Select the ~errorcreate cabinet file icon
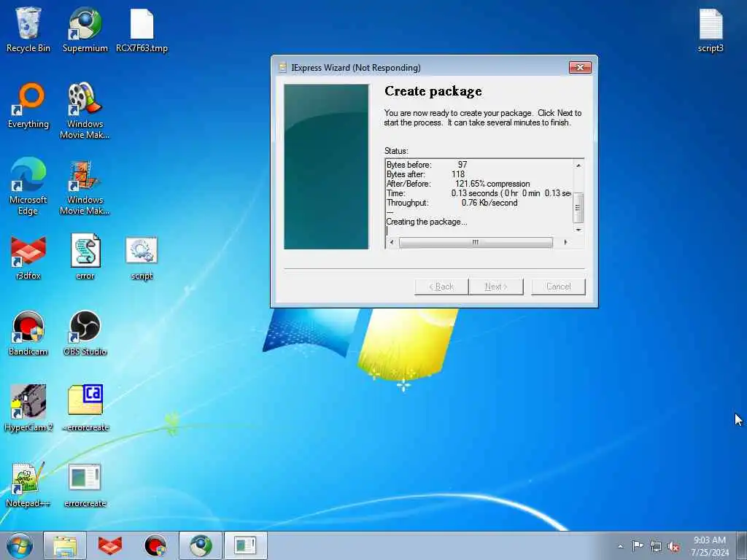747x560 pixels. point(85,408)
